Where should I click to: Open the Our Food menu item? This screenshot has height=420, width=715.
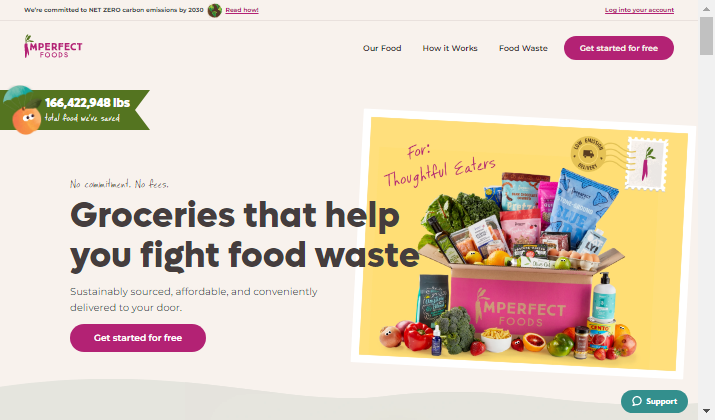point(382,48)
